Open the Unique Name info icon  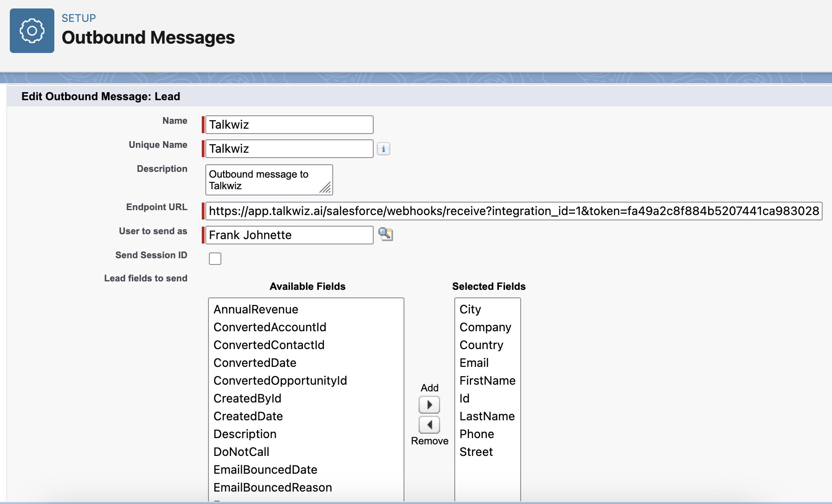pos(383,149)
